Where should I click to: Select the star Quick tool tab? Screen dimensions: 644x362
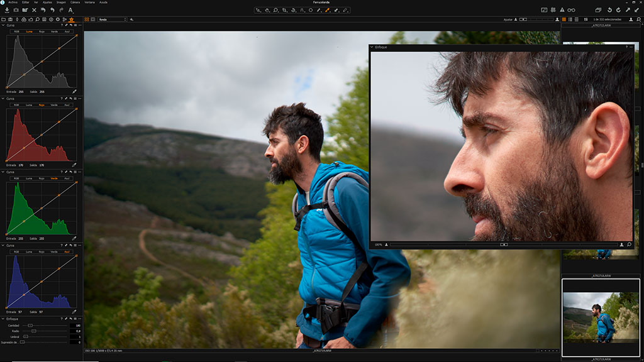(72, 19)
